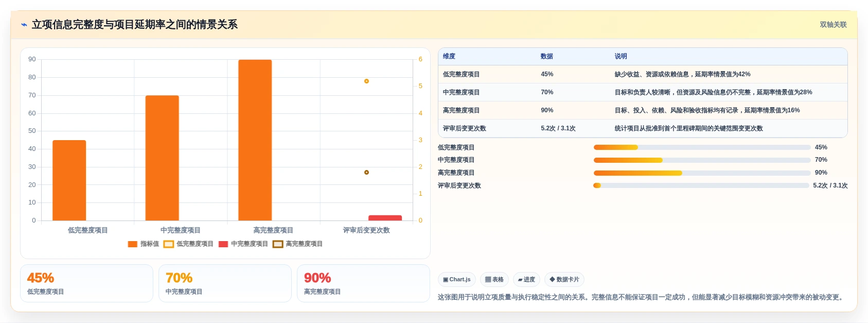The height and width of the screenshot is (323, 868).
Task: Toggle the 指标值 legend swatch in the chart
Action: (133, 244)
